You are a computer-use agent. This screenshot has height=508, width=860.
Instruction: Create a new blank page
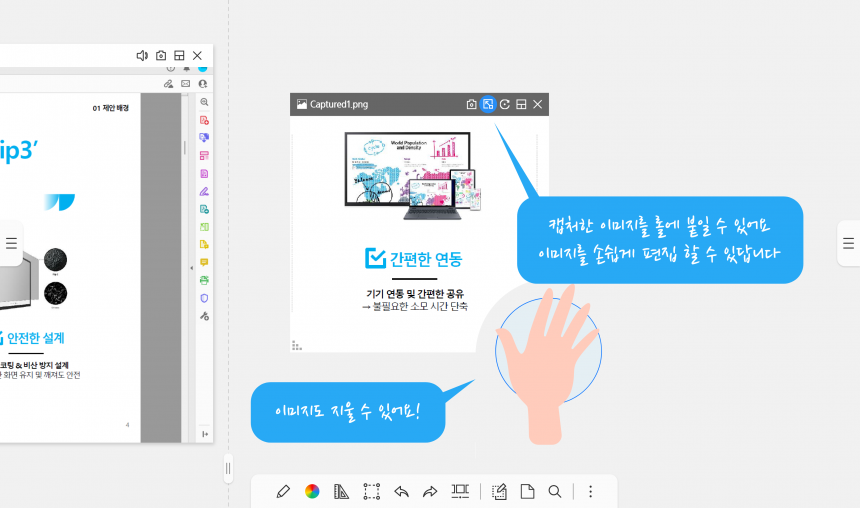(x=527, y=491)
